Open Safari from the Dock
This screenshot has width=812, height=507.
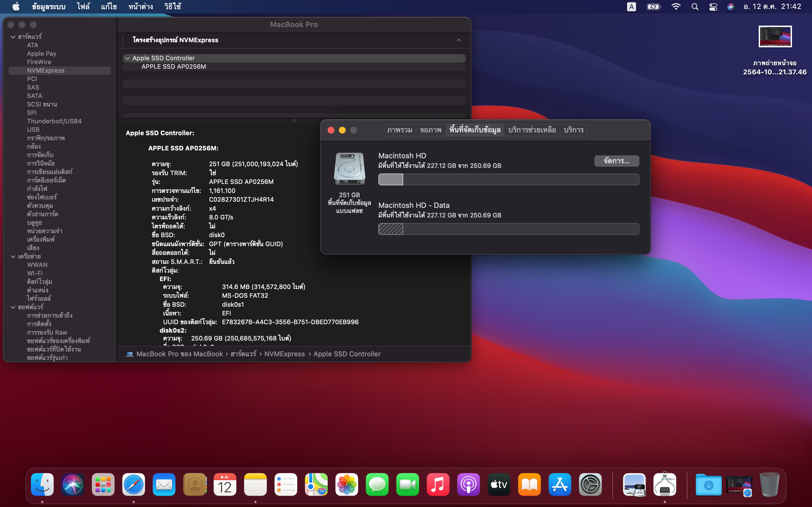pos(133,484)
